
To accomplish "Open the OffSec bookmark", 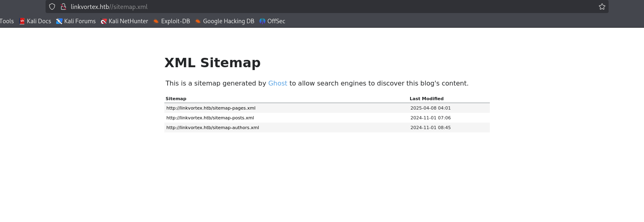I will 272,21.
